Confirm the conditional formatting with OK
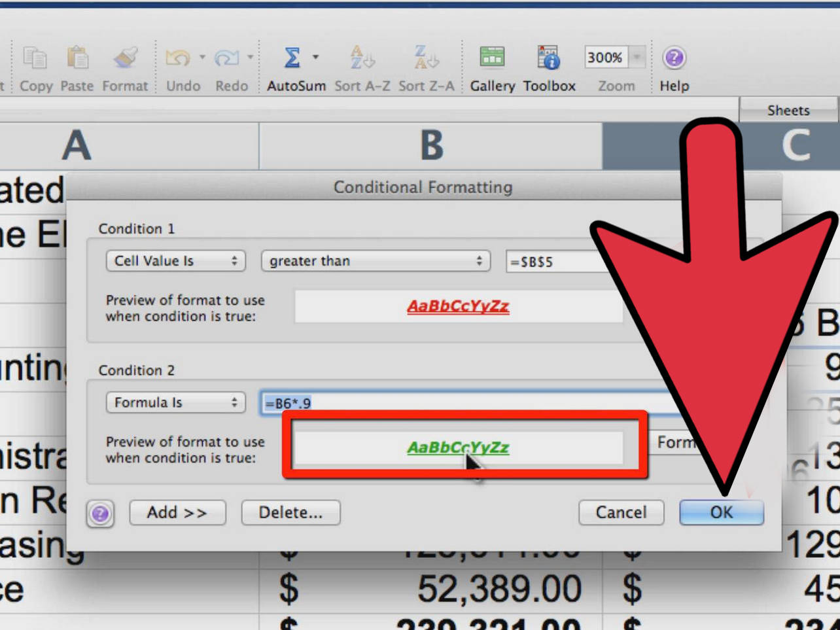 click(x=721, y=513)
